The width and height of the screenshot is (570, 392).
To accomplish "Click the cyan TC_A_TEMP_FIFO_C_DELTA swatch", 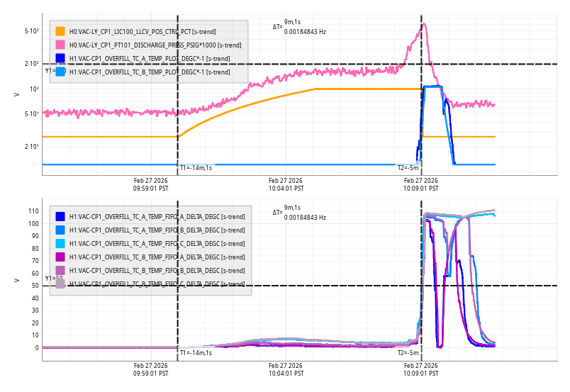I will click(x=60, y=244).
